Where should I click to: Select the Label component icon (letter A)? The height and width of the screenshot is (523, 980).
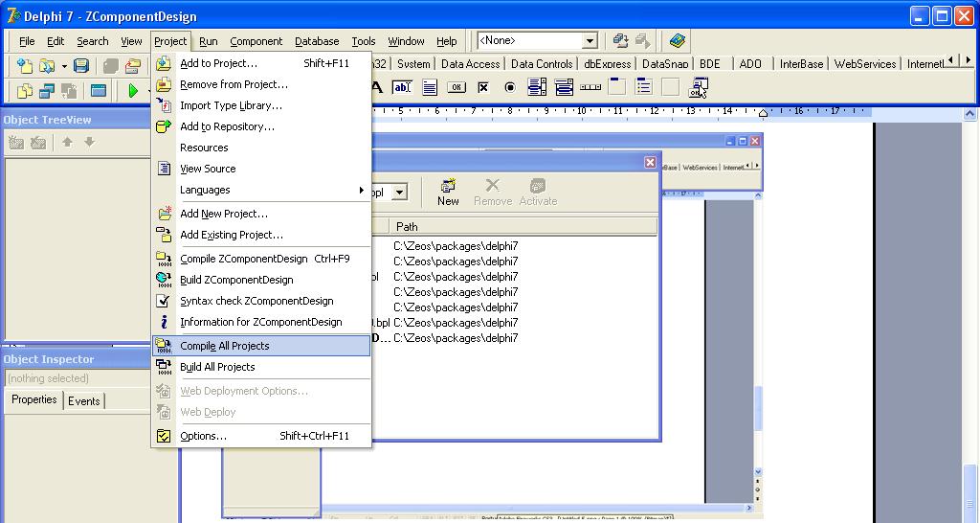click(x=376, y=88)
